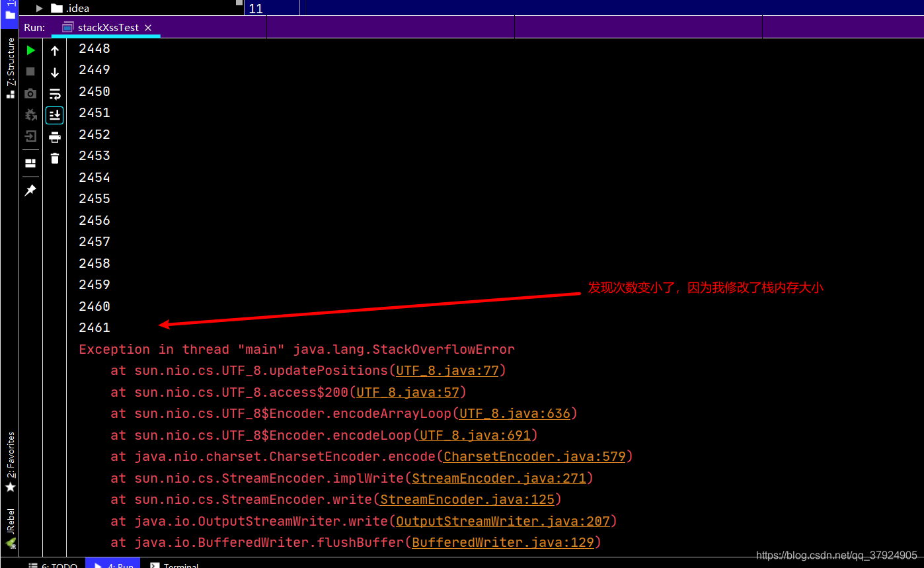
Task: Click the Up stack trace arrow
Action: [55, 51]
